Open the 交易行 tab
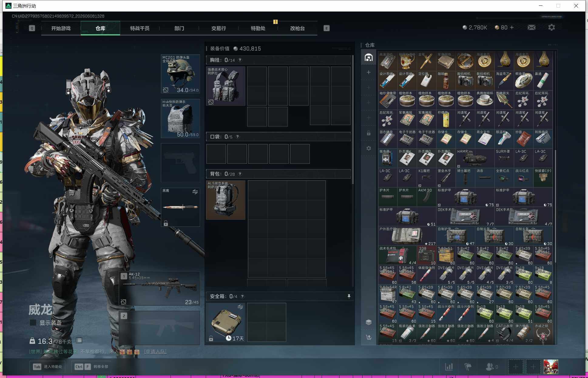 [219, 28]
